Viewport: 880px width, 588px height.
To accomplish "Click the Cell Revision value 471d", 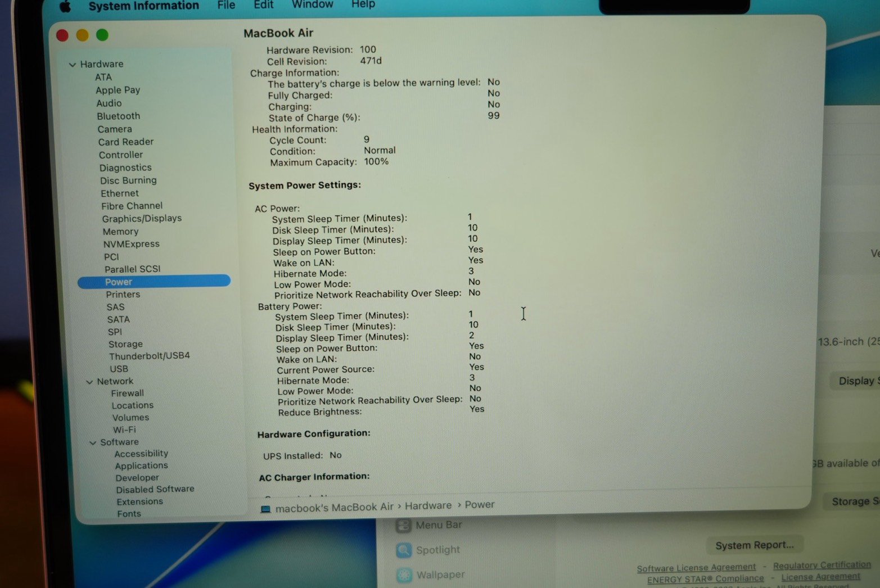I will coord(371,61).
